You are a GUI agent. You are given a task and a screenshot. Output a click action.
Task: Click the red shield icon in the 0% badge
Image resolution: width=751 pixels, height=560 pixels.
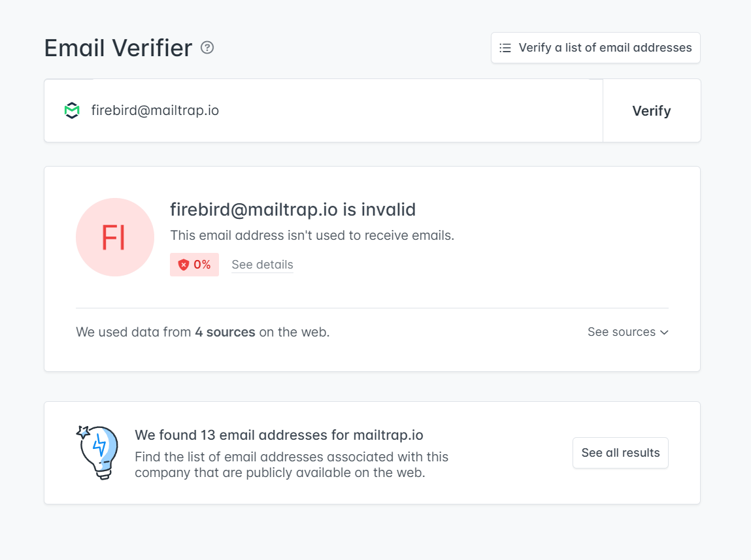(x=182, y=265)
